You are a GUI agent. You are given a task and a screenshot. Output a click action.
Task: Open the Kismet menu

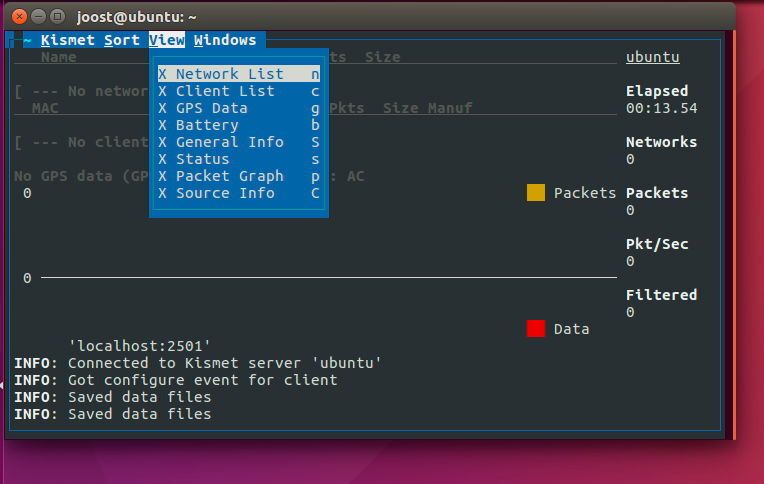(68, 40)
